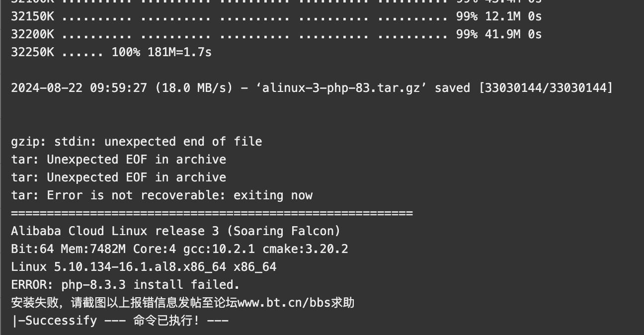Click the 'cmake:3.20.2' text
The height and width of the screenshot is (335, 644).
tap(305, 249)
